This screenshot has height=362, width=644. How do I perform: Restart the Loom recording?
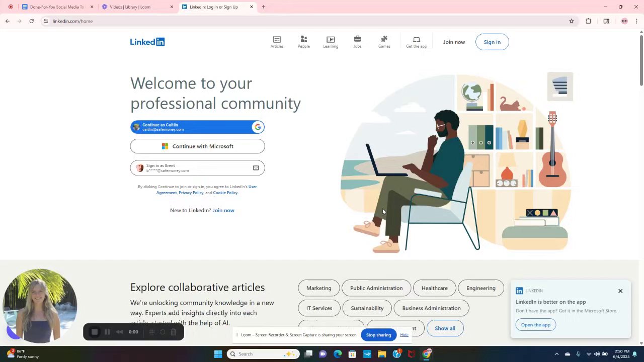163,332
